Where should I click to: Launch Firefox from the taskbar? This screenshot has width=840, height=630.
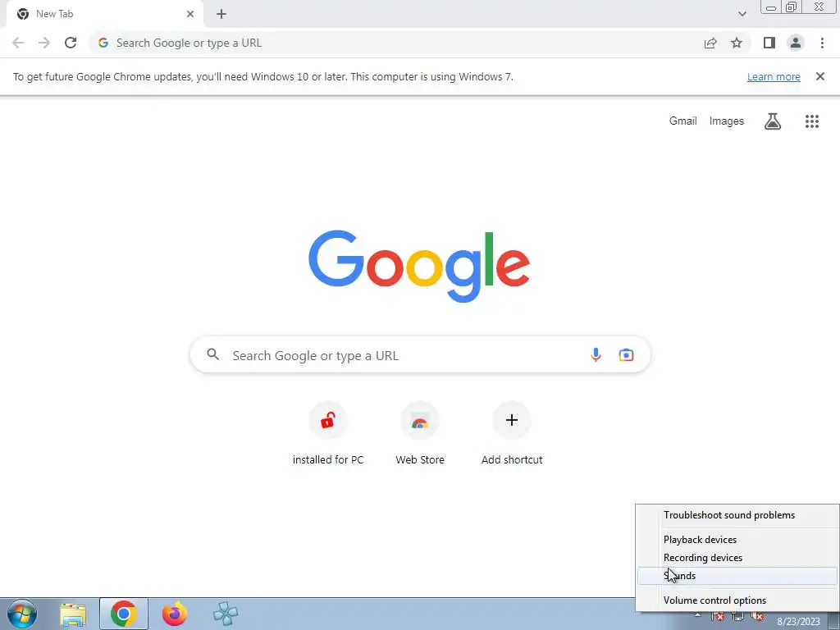[x=175, y=614]
